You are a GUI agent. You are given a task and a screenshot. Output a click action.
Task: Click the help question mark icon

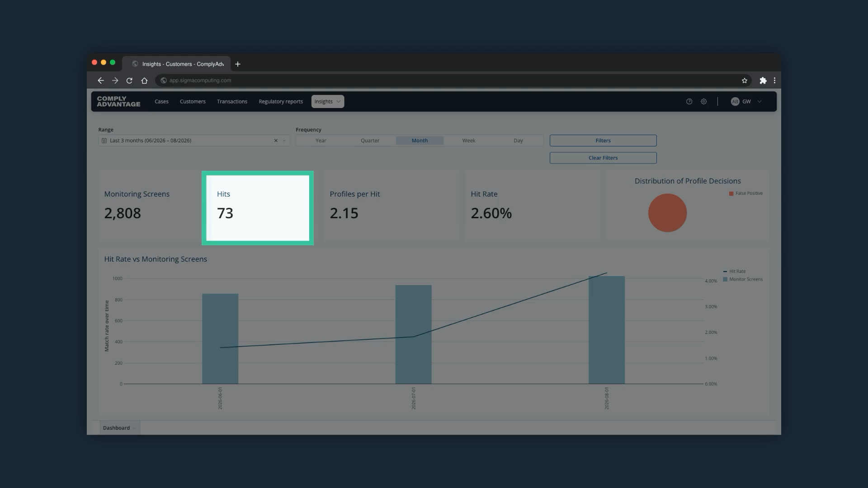(x=689, y=102)
